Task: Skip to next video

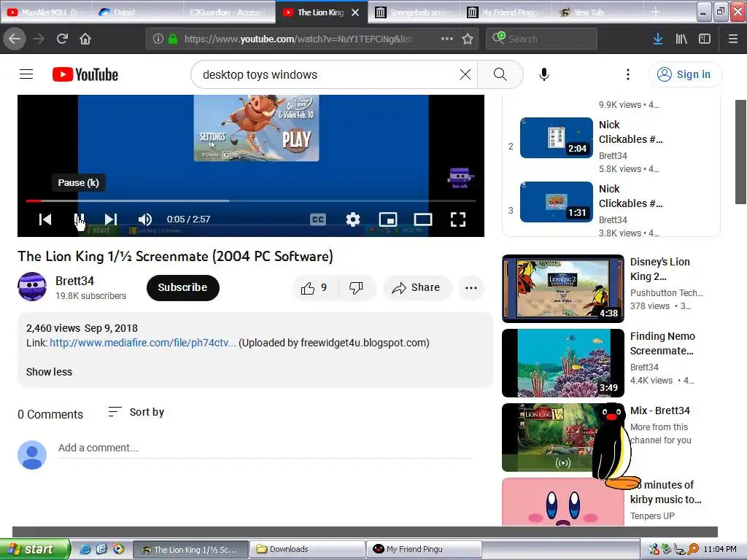Action: click(111, 219)
